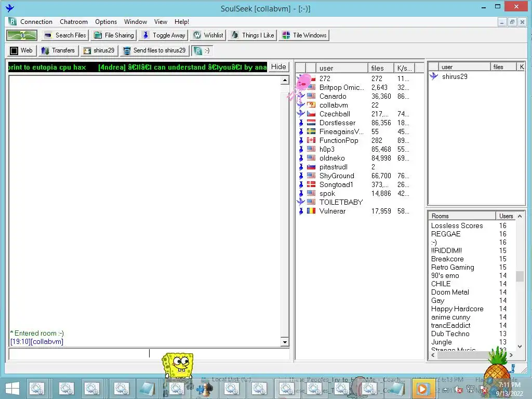Open the Chatroom menu
Screen dimensions: 532x399
(x=74, y=22)
